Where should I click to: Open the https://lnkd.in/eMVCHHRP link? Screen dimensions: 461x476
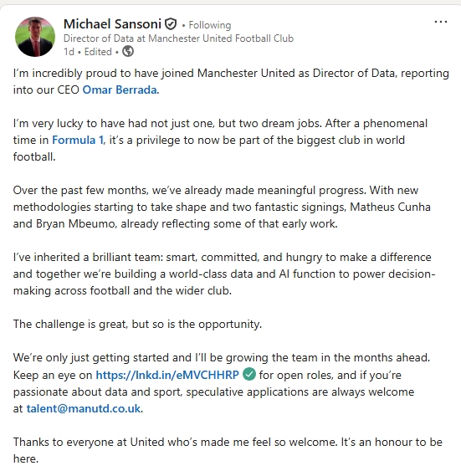(167, 375)
